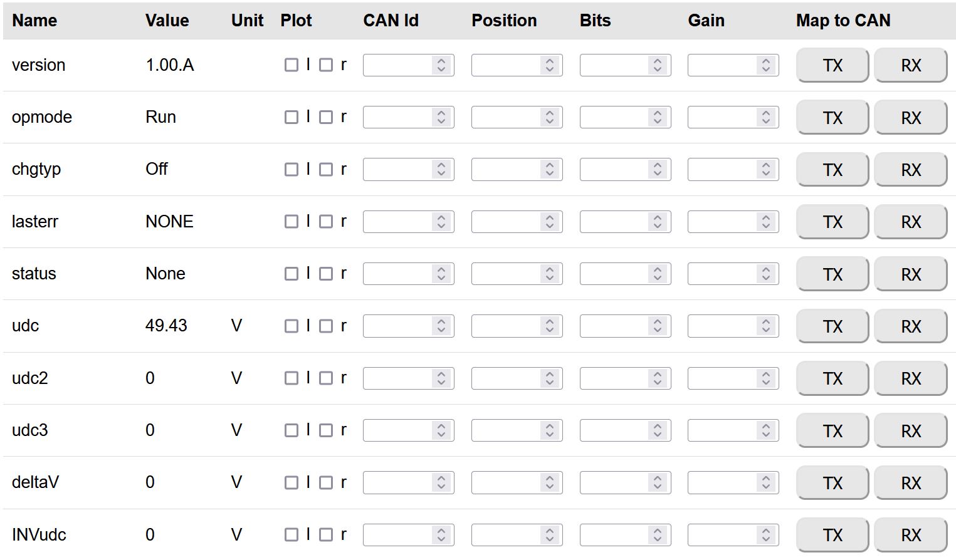Click TX button for lasterr row
The width and height of the screenshot is (956, 560).
832,222
